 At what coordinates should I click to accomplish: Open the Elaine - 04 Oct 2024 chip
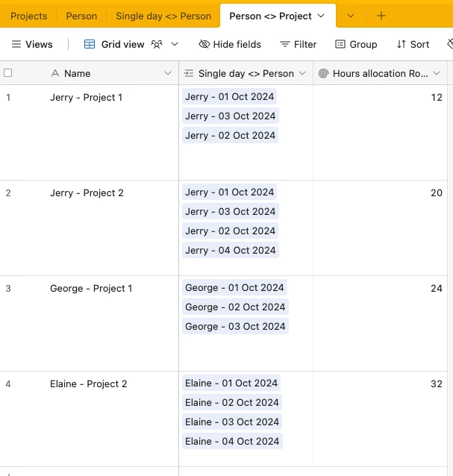coord(232,441)
